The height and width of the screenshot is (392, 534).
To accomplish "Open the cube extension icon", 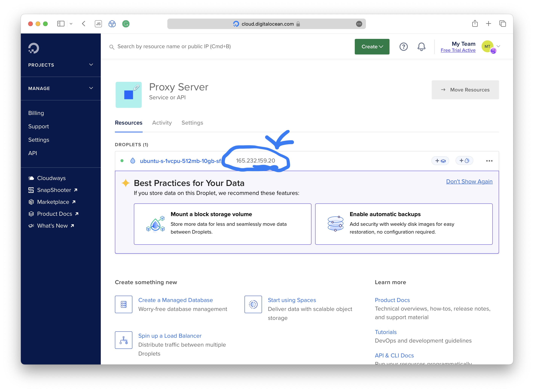I will click(x=112, y=24).
